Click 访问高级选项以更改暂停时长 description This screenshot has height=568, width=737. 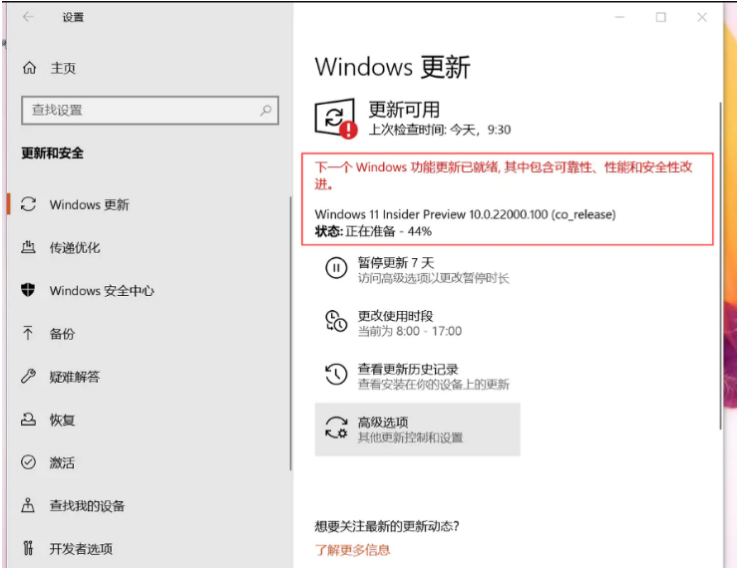coord(433,278)
